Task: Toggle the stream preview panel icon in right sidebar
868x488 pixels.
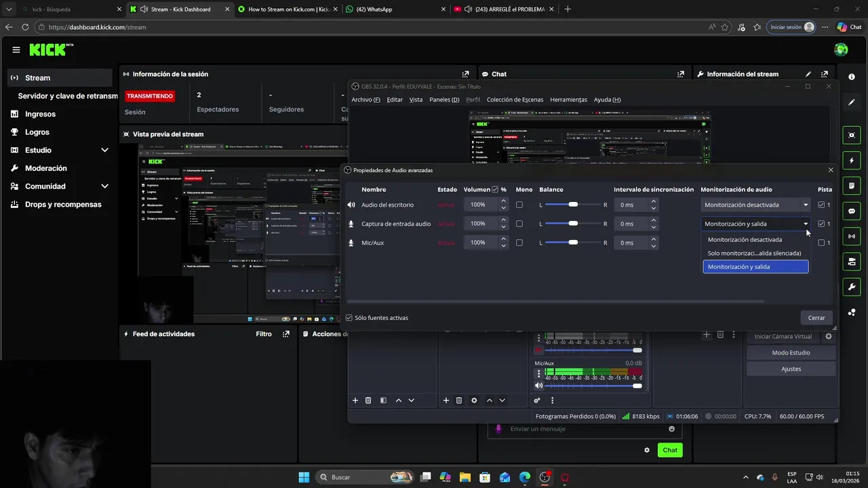Action: click(x=852, y=135)
